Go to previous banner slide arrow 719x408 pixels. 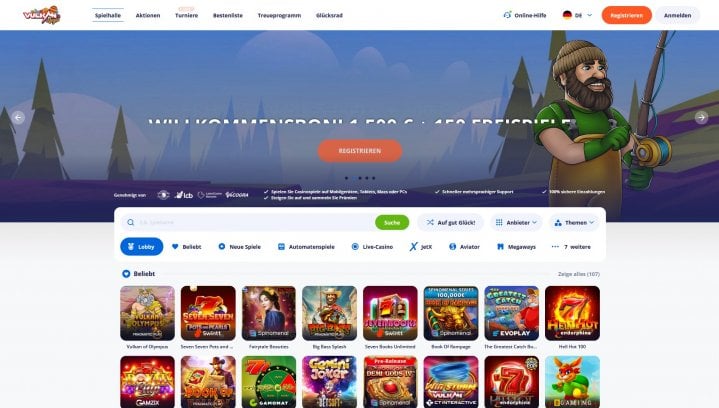[x=18, y=117]
